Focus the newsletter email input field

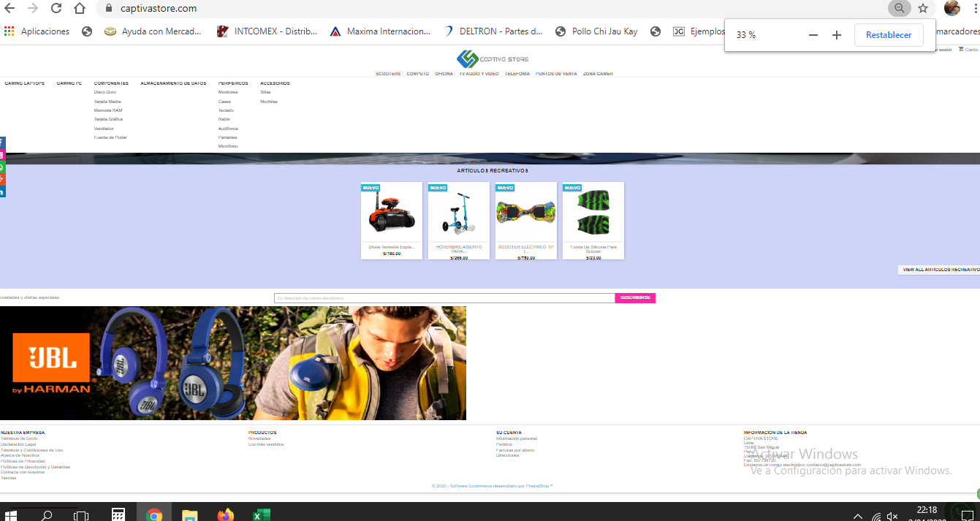(444, 298)
